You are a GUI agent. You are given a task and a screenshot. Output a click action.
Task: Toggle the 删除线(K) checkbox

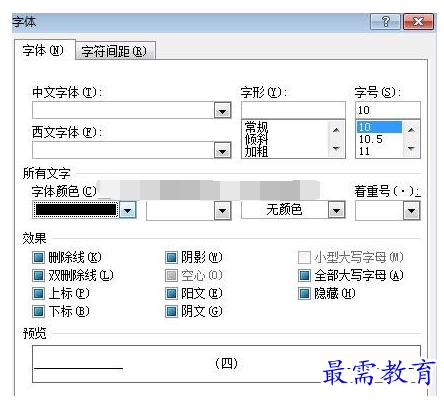coord(38,257)
